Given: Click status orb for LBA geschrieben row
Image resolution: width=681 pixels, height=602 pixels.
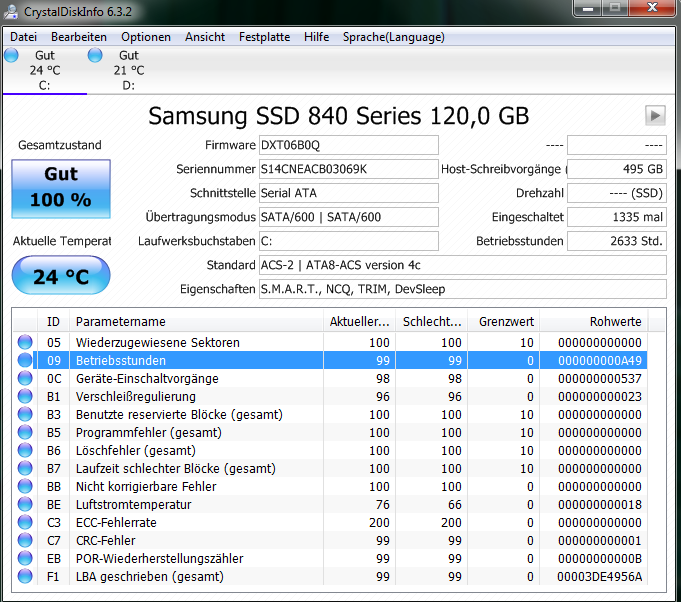Looking at the screenshot, I should (x=25, y=576).
